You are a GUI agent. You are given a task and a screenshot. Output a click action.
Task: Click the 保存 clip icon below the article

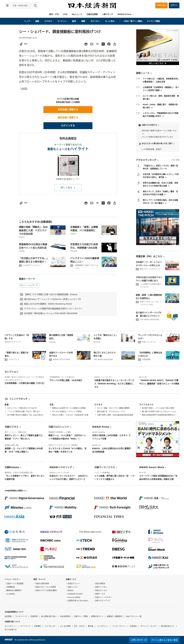pos(21,203)
